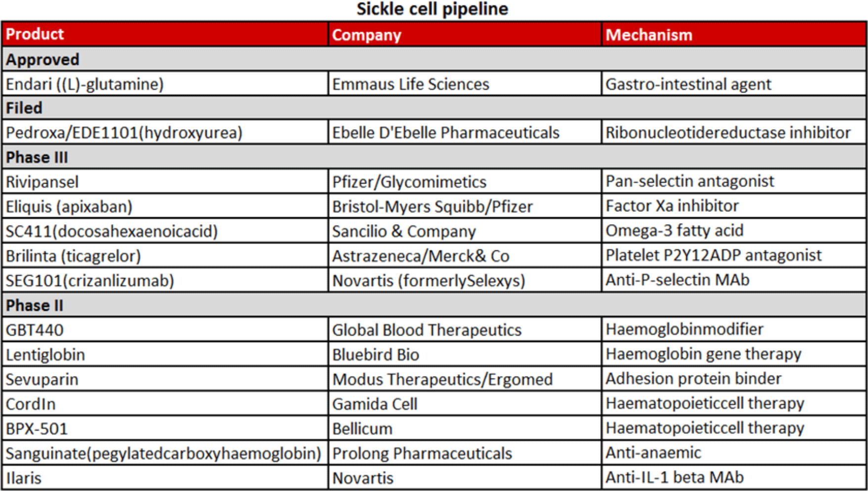Select the Endari ((L)-glutamine) cell
The width and height of the screenshot is (868, 491).
(165, 84)
